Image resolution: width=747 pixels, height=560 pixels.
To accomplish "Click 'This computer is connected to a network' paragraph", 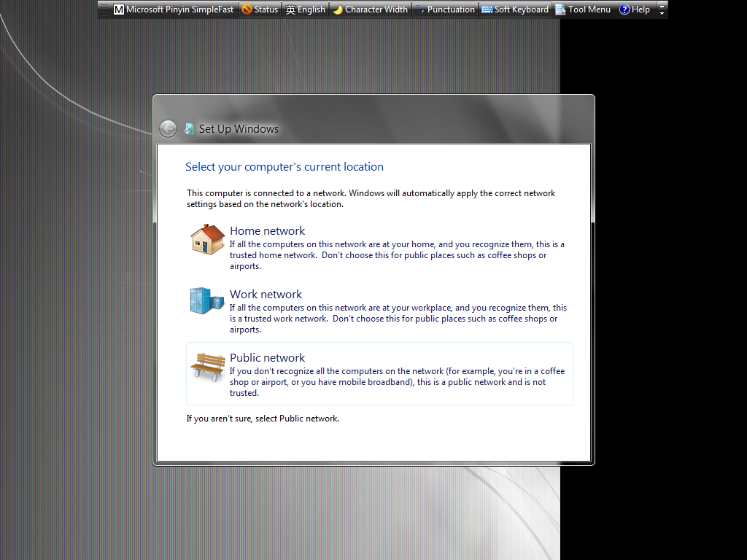I will (371, 198).
